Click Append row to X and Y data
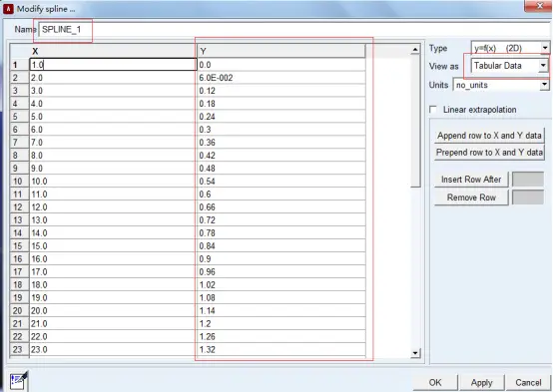 489,136
